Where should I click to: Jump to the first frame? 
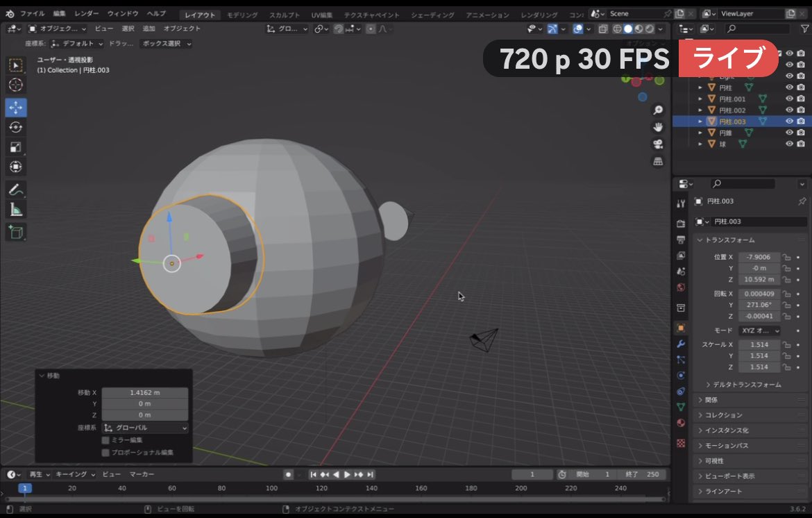pyautogui.click(x=313, y=474)
